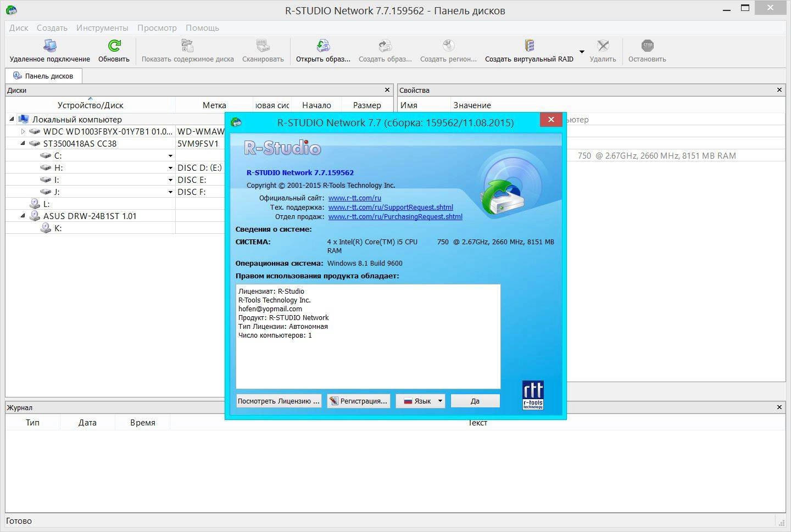Open dropdown arrow next to Создать виртуальный RAID
Image resolution: width=791 pixels, height=532 pixels.
(x=582, y=52)
